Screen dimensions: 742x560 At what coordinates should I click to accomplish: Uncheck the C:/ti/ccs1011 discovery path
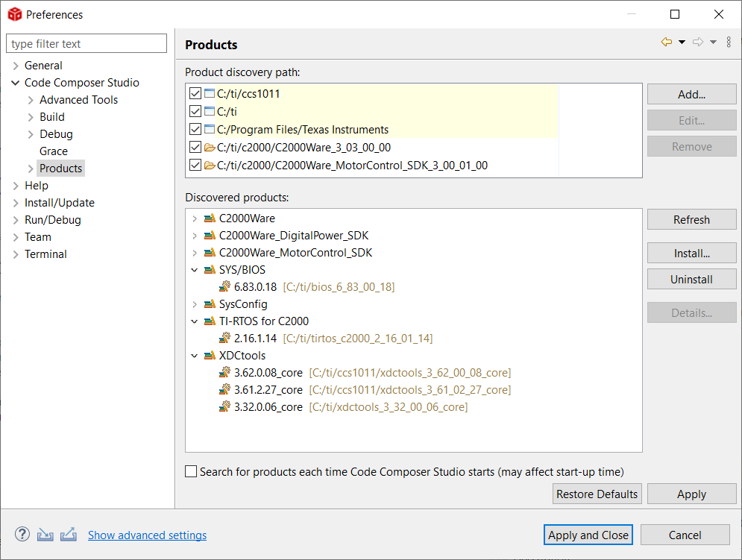click(195, 93)
